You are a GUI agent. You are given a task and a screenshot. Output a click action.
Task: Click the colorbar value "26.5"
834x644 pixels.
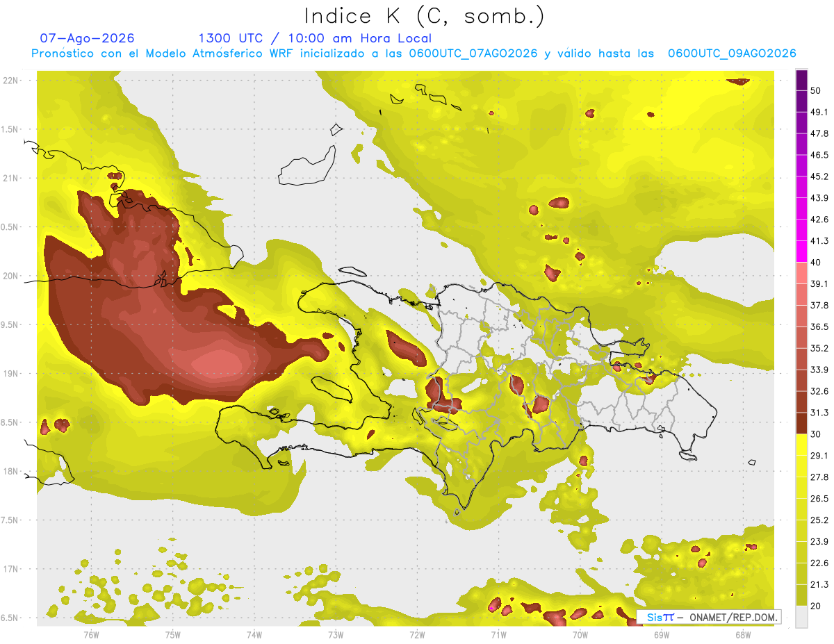click(x=819, y=499)
